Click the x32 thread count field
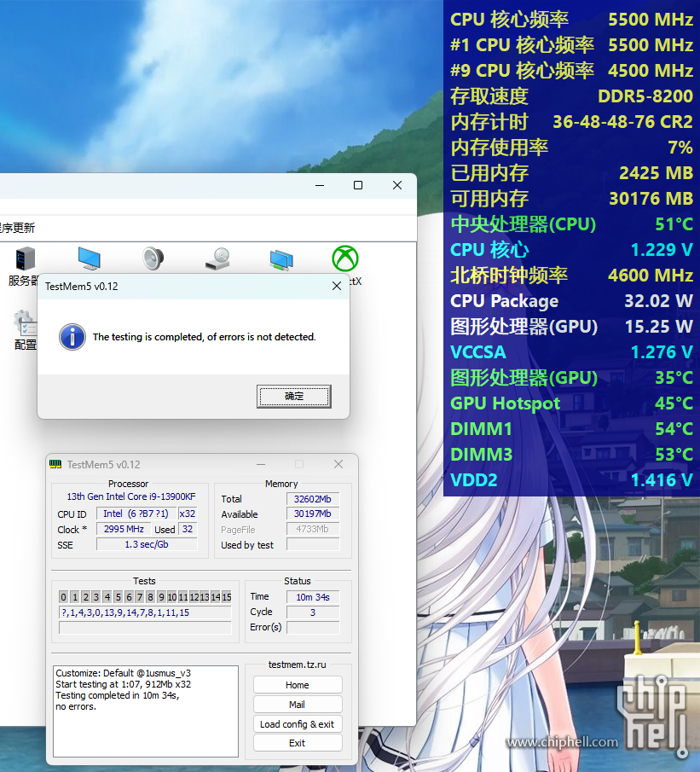This screenshot has width=700, height=772. (x=188, y=514)
